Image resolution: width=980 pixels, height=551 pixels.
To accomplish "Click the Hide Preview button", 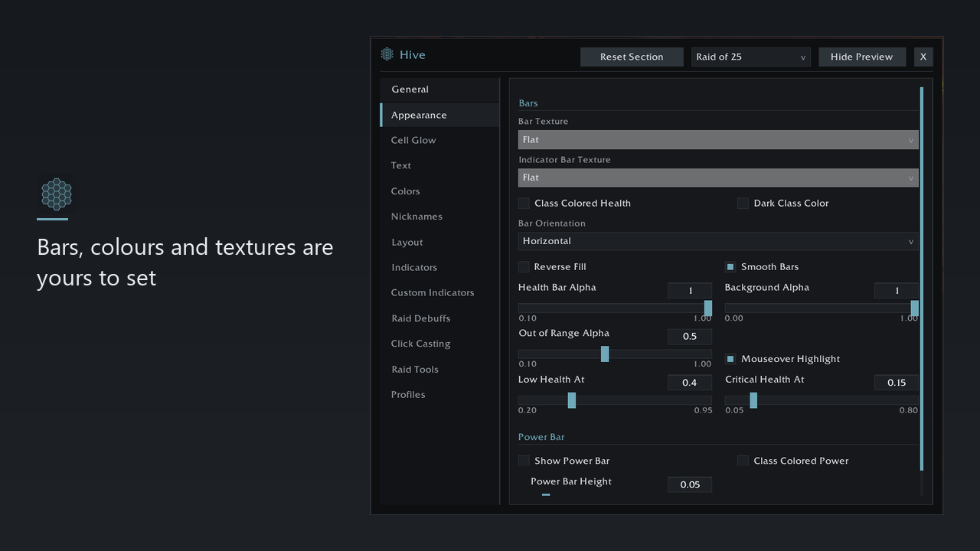I will point(861,57).
